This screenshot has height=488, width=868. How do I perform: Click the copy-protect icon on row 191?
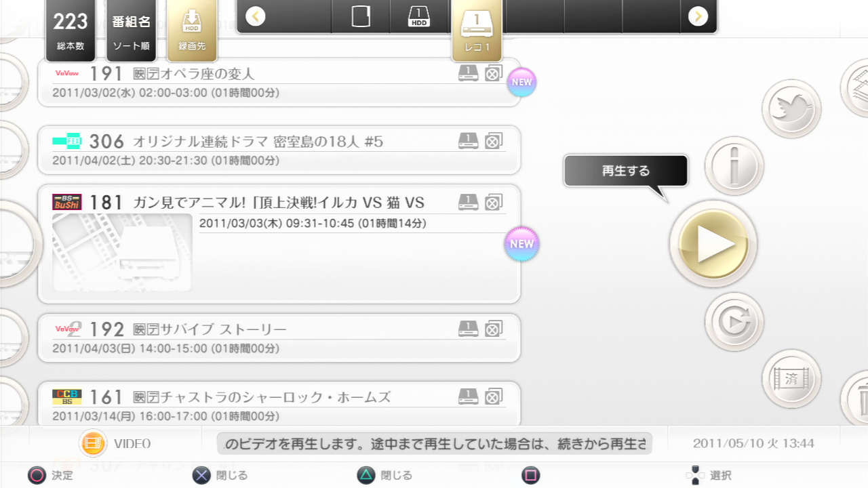tap(494, 73)
